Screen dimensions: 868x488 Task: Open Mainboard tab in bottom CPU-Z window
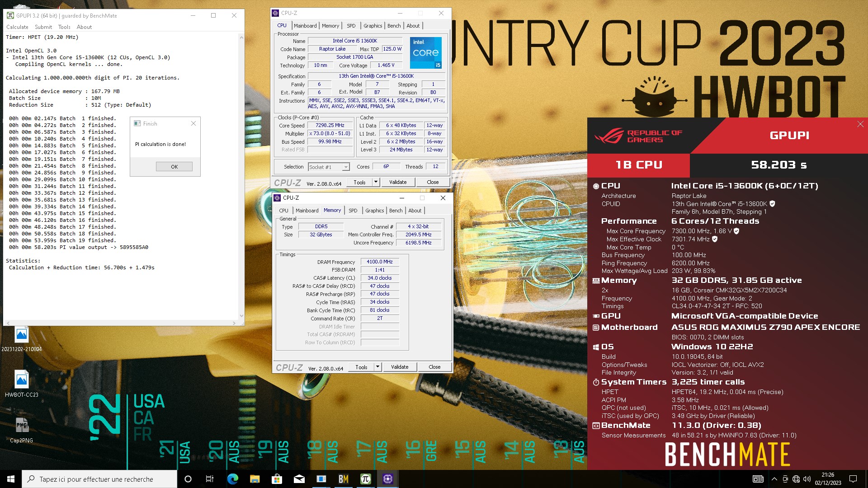(307, 211)
